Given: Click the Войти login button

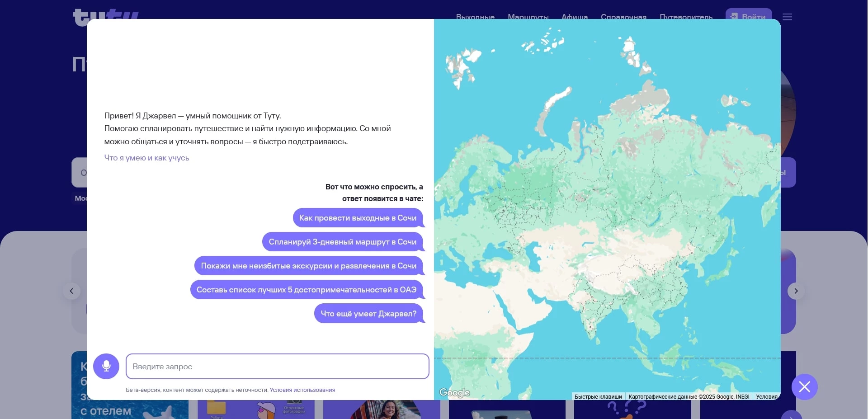Looking at the screenshot, I should tap(749, 15).
